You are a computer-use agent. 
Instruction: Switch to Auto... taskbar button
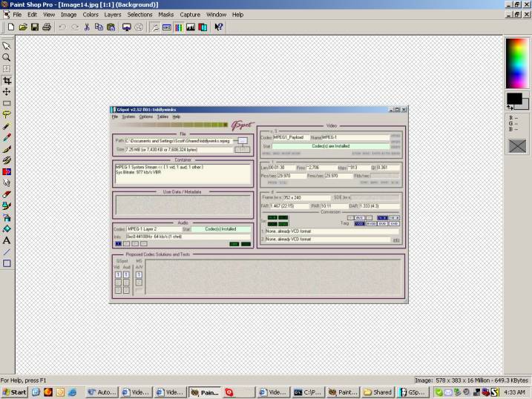click(102, 392)
